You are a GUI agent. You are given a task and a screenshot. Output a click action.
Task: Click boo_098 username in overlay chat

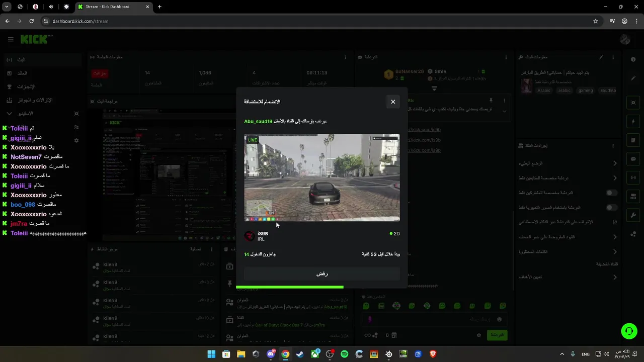[23, 205]
